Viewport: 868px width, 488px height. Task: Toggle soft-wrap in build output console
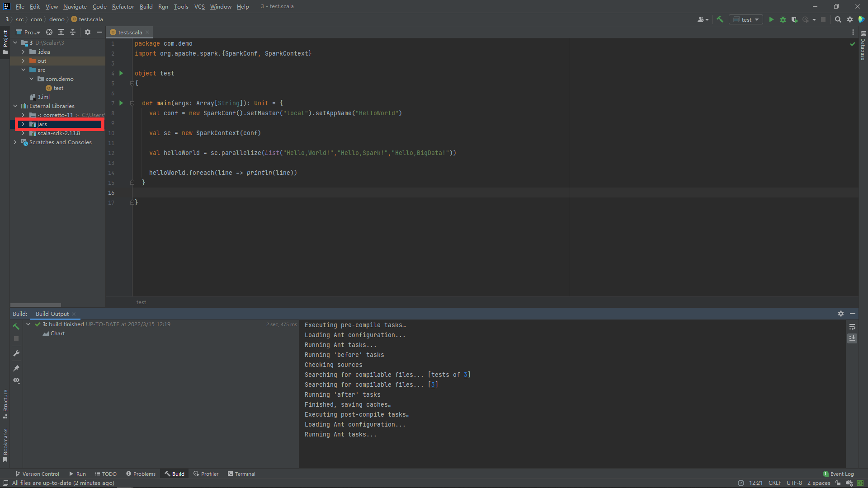(852, 327)
